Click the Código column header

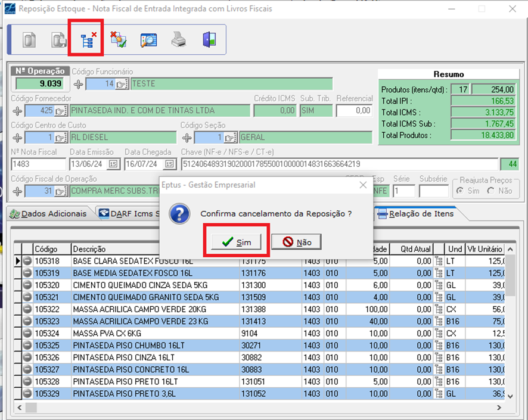[52, 249]
